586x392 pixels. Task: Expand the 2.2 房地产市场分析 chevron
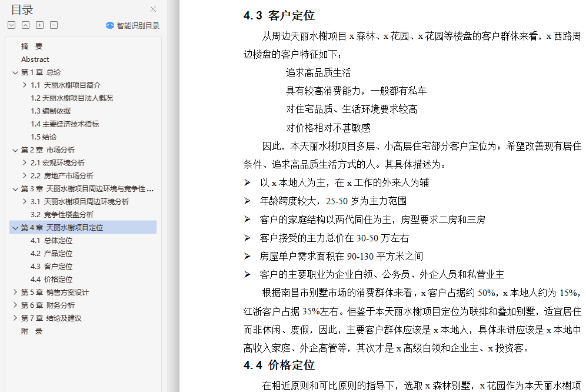25,175
